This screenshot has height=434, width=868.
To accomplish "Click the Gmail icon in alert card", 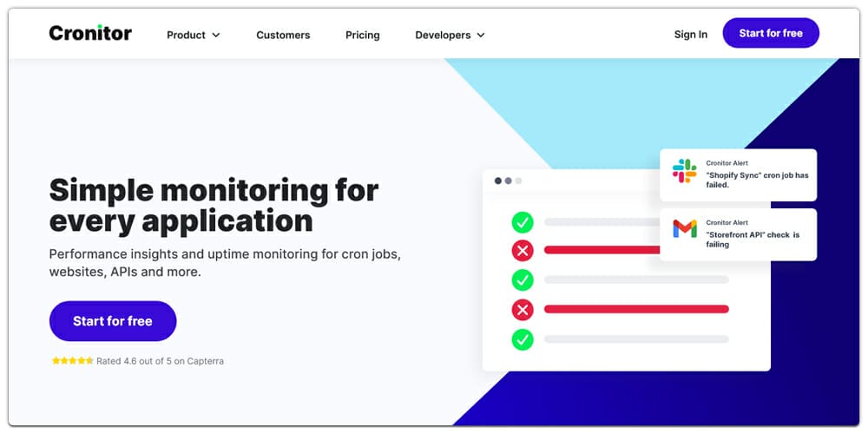I will 684,229.
